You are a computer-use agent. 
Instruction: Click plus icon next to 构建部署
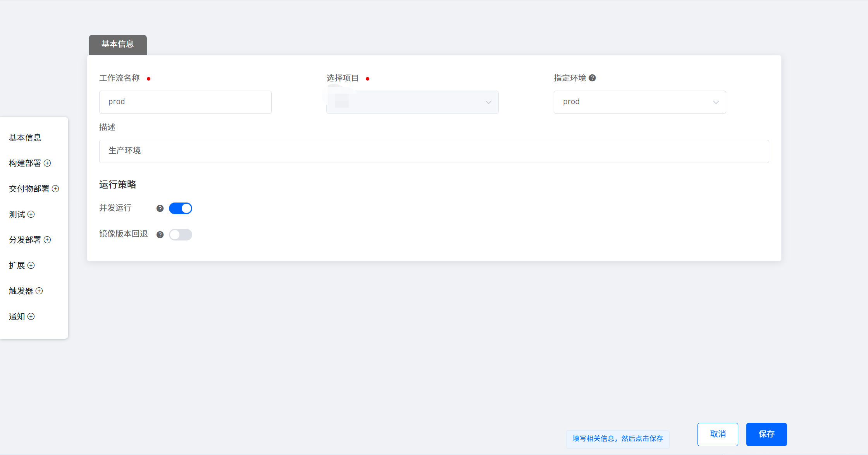point(47,163)
